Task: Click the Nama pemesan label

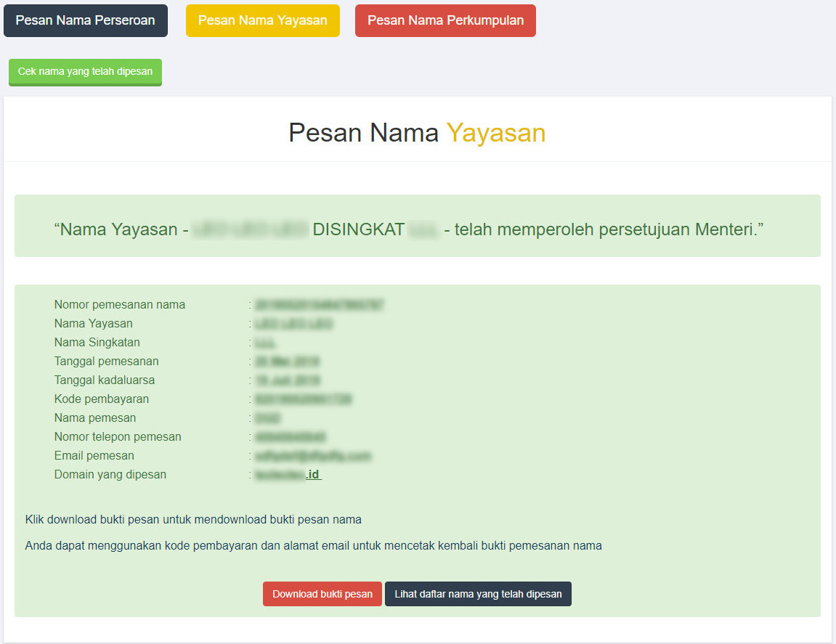Action: pyautogui.click(x=94, y=418)
